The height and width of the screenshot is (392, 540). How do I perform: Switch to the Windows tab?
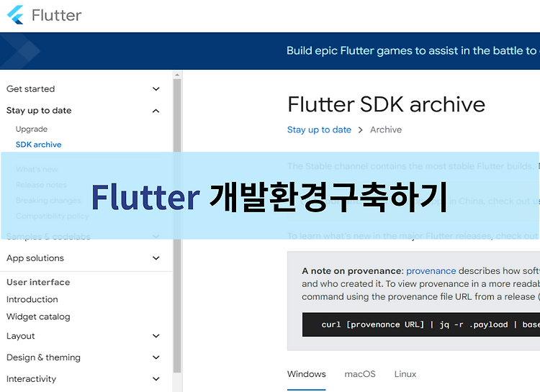tap(307, 374)
